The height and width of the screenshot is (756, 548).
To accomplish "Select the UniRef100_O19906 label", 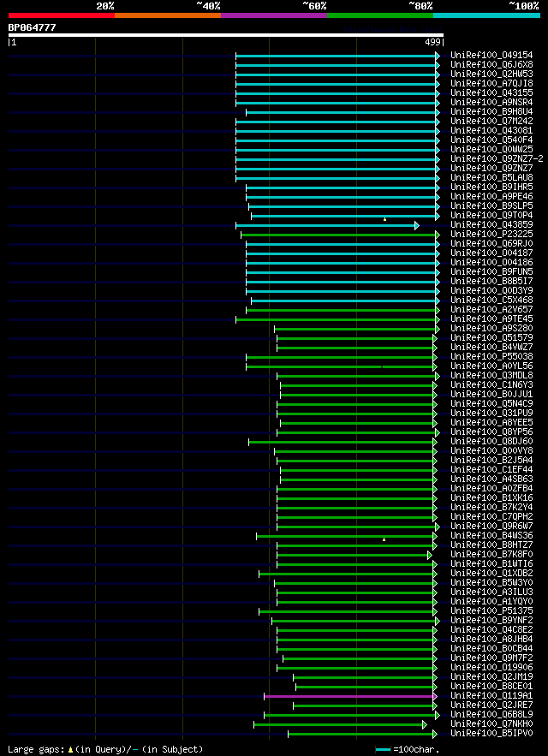I will click(x=491, y=668).
